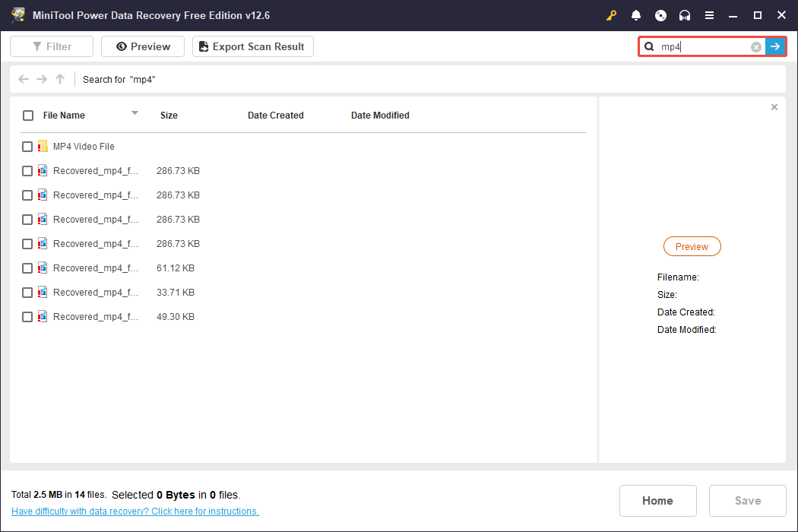Click the MP4 Video File folder icon
Image resolution: width=798 pixels, height=532 pixels.
43,146
